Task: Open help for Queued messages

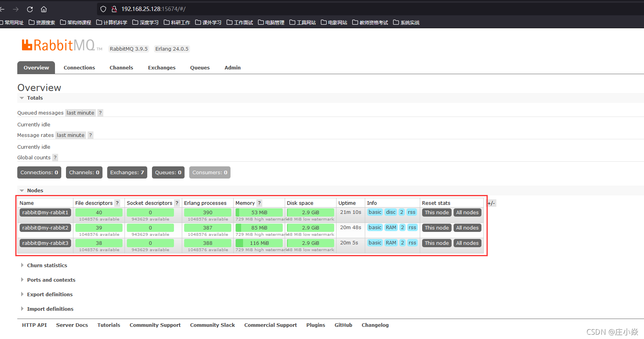Action: 100,113
